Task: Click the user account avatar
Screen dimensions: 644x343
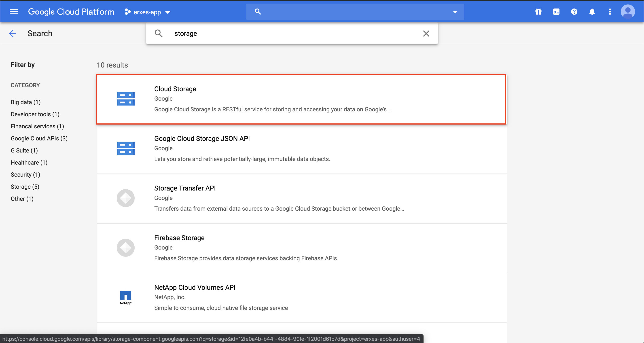Action: 627,12
